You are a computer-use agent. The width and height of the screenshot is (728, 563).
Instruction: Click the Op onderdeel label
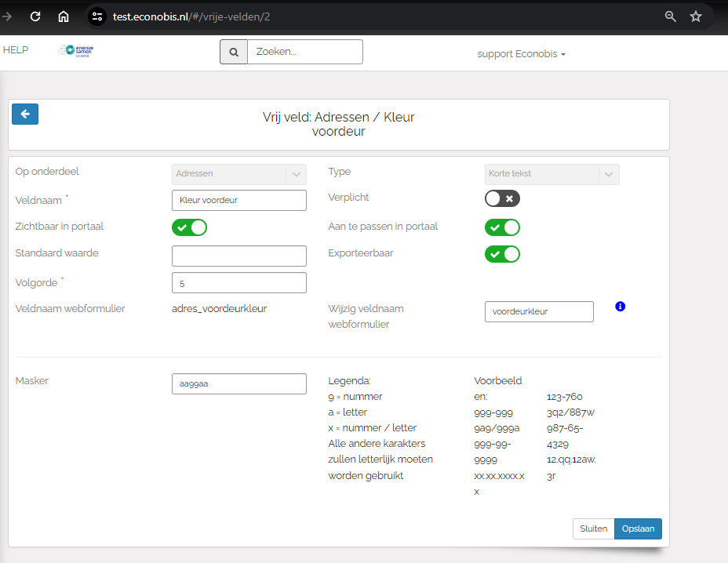(x=47, y=172)
